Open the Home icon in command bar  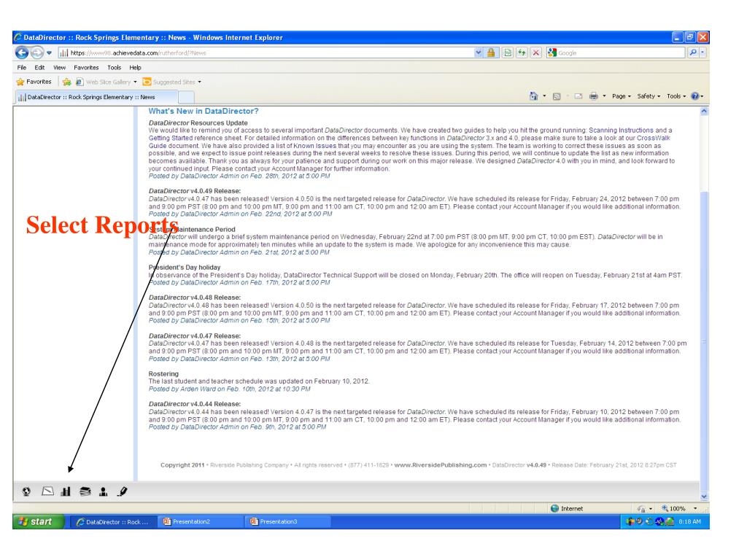(533, 96)
